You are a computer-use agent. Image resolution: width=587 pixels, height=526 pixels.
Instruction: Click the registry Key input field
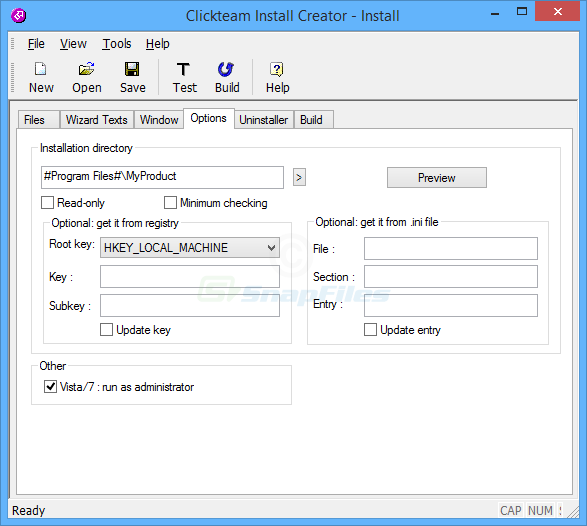[x=190, y=276]
